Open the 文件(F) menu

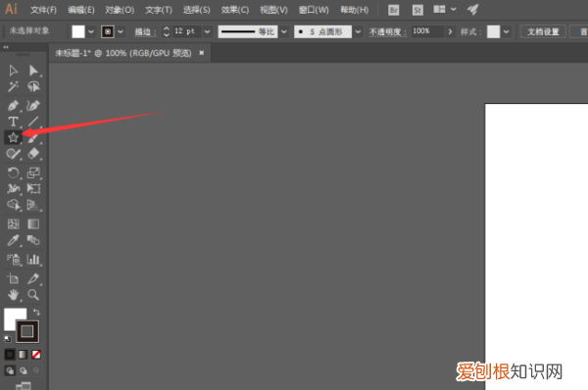click(x=43, y=10)
